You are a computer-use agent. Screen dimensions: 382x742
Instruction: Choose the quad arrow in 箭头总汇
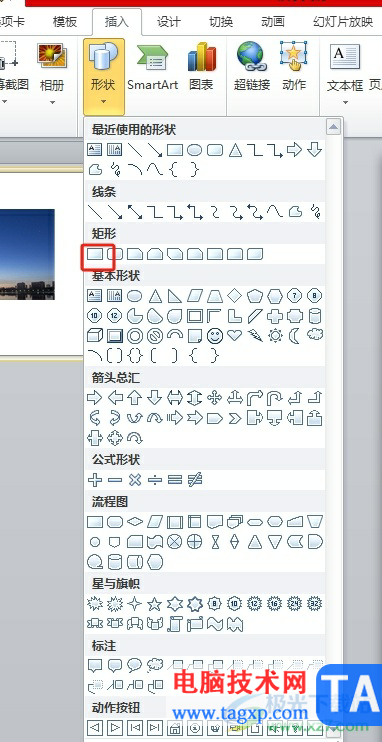point(214,398)
